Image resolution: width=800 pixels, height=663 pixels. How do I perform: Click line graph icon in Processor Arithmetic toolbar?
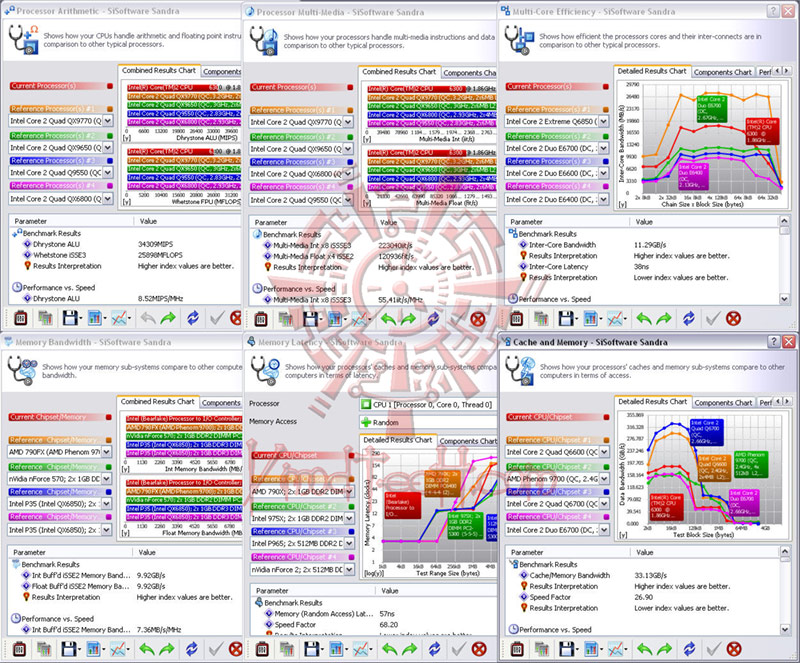(x=119, y=318)
